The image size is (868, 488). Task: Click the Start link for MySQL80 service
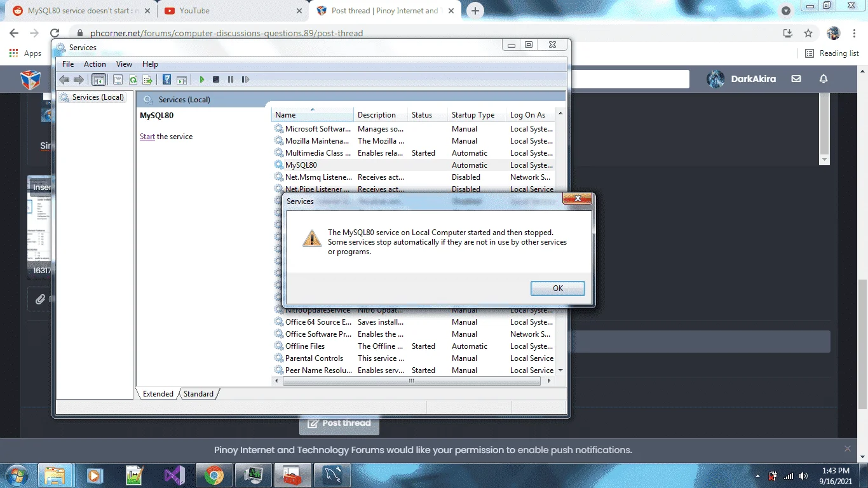click(147, 137)
